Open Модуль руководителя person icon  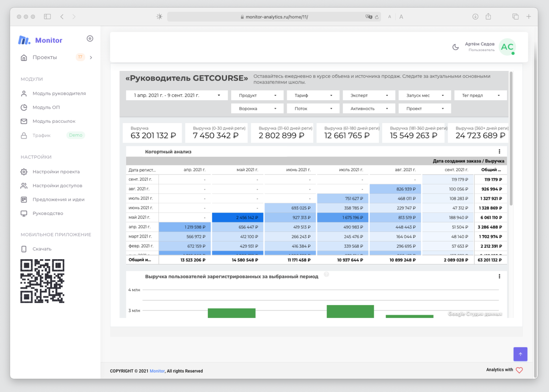tap(24, 93)
